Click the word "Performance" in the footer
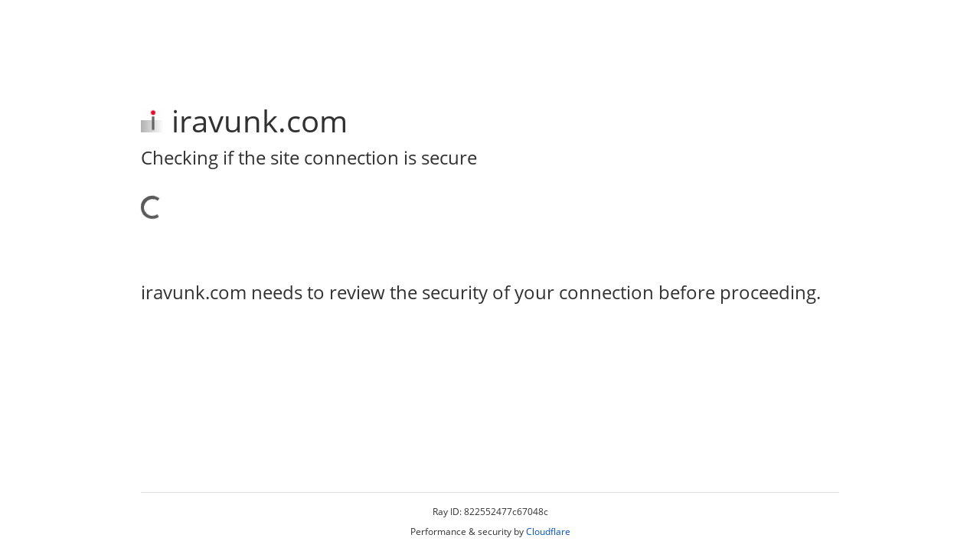 [x=438, y=532]
